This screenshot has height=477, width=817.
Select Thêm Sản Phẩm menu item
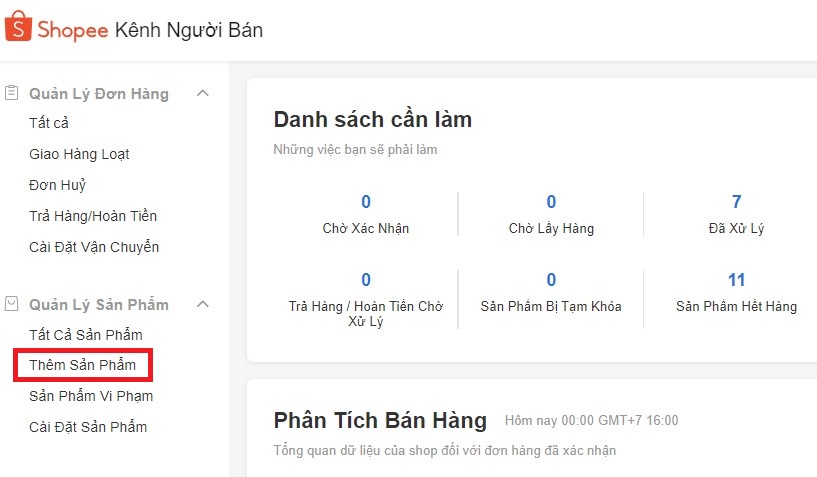[82, 365]
